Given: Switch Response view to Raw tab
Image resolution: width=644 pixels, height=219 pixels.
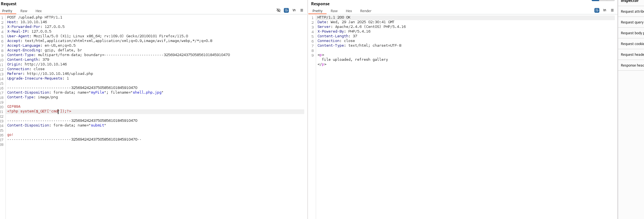Looking at the screenshot, I should 334,11.
